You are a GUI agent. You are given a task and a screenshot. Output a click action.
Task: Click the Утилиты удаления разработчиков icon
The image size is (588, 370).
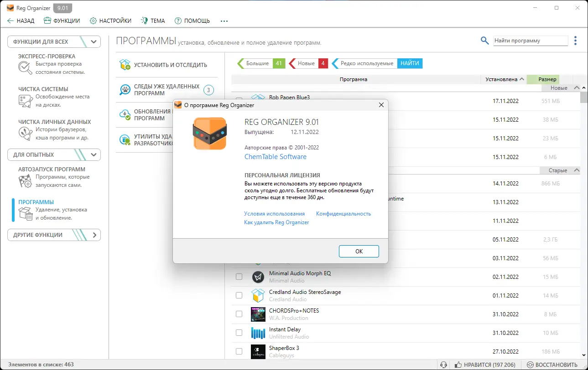click(125, 139)
